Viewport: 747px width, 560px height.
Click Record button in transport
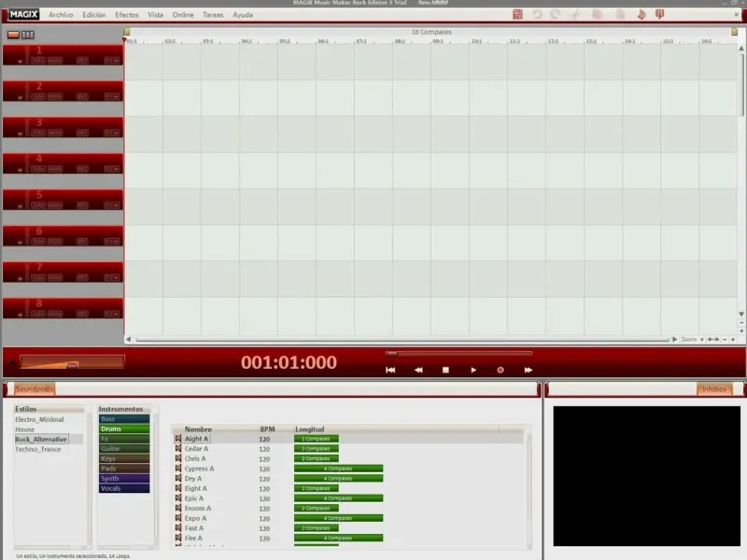pos(500,370)
